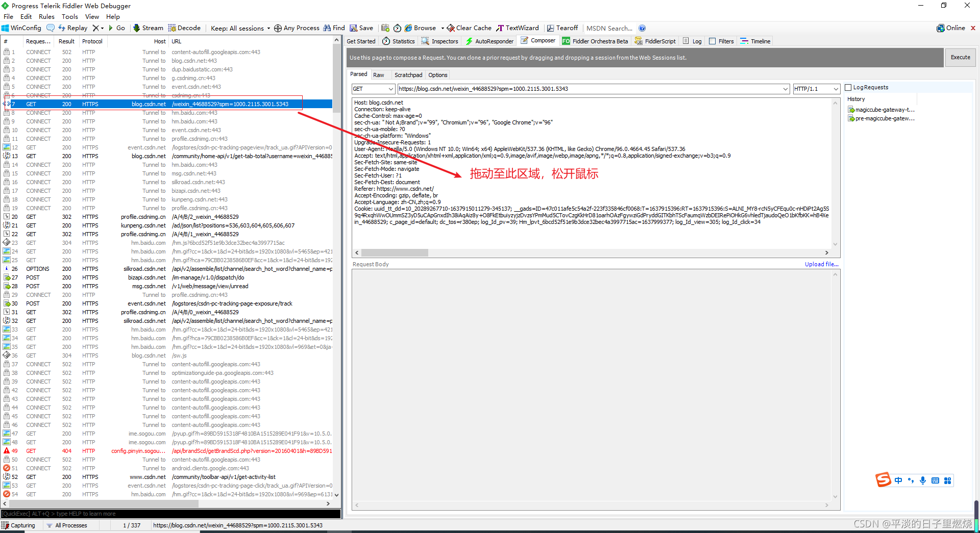This screenshot has height=533, width=980.
Task: Enable the Log Requests checkbox
Action: click(848, 87)
